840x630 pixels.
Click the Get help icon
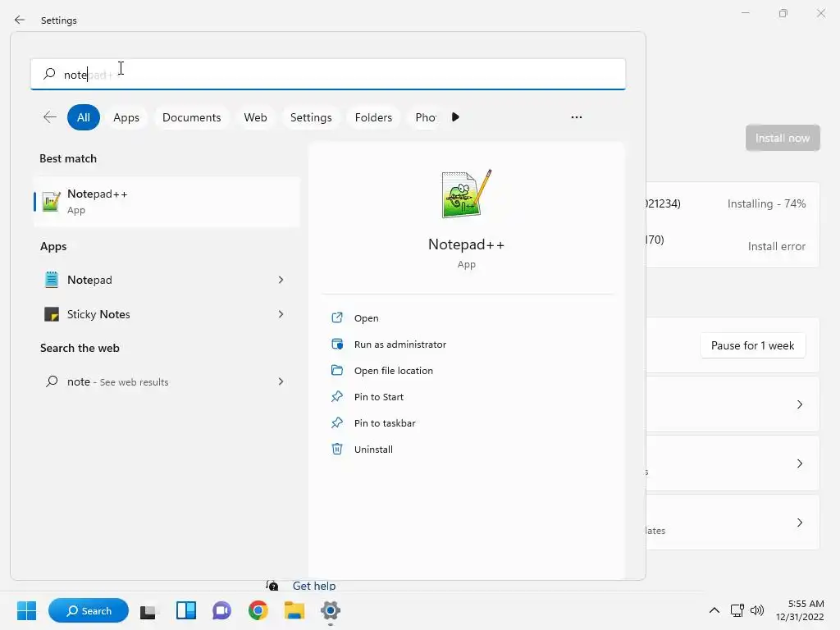tap(272, 586)
